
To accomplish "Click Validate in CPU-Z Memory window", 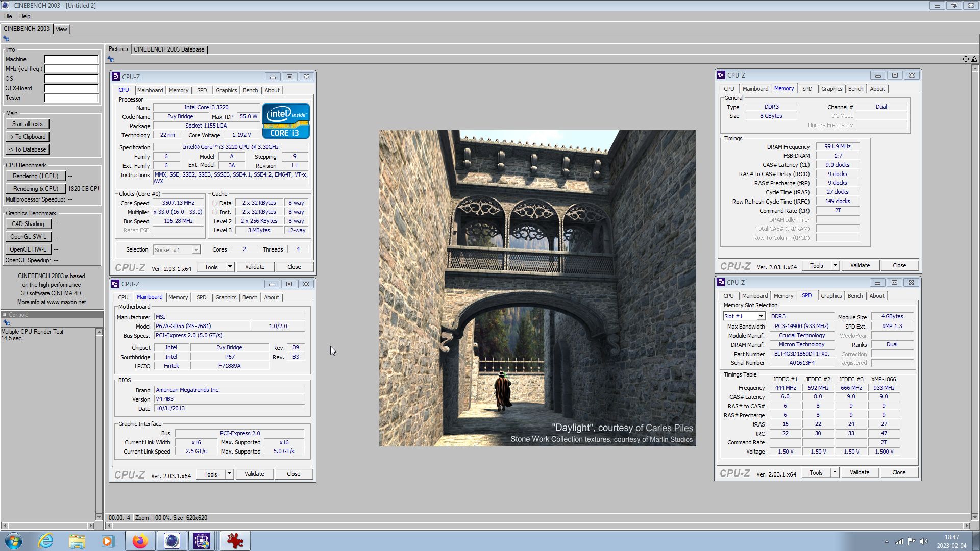I will click(860, 265).
